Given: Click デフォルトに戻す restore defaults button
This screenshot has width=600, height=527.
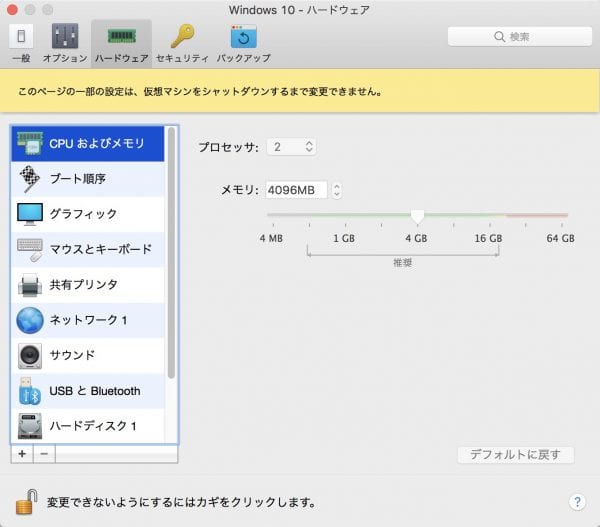Looking at the screenshot, I should click(x=515, y=455).
